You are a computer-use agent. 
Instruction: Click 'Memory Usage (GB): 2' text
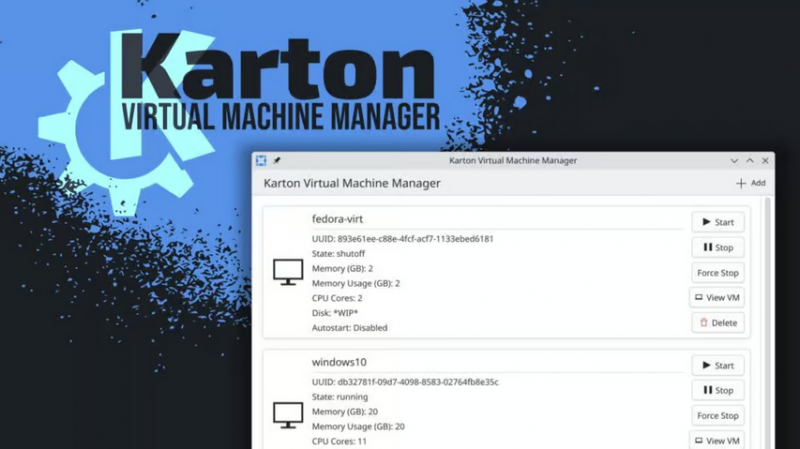(356, 283)
